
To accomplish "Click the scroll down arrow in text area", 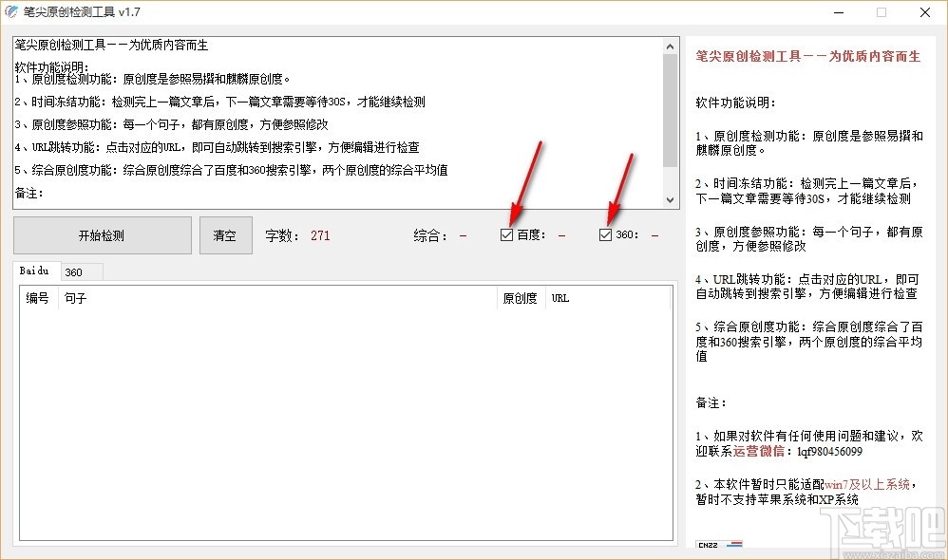I will point(670,200).
